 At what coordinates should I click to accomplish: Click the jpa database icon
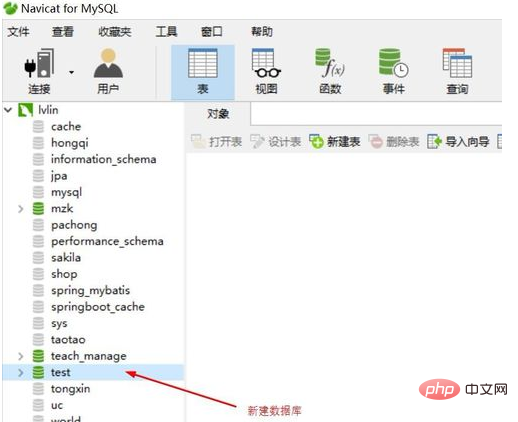point(38,176)
